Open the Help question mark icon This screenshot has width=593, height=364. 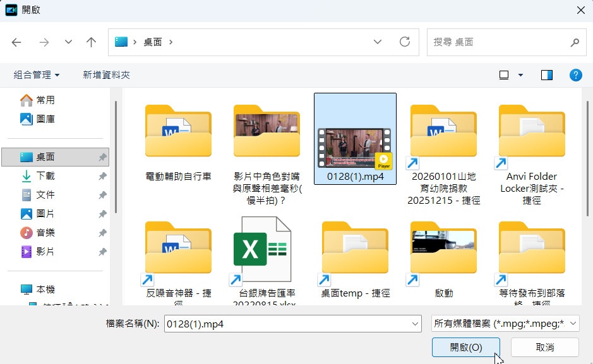(575, 75)
